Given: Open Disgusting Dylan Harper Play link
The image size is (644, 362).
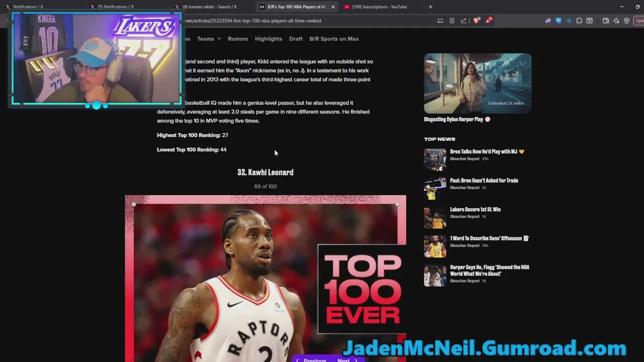Looking at the screenshot, I should (x=457, y=120).
